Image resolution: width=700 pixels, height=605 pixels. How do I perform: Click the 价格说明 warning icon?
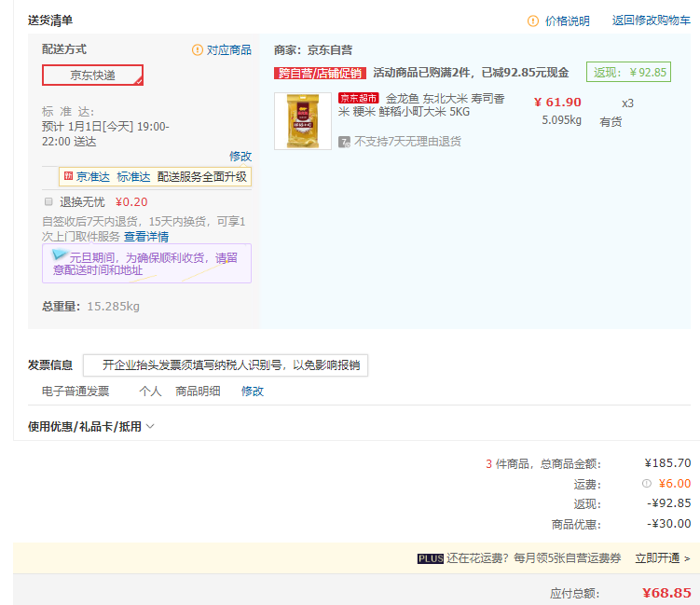click(532, 21)
